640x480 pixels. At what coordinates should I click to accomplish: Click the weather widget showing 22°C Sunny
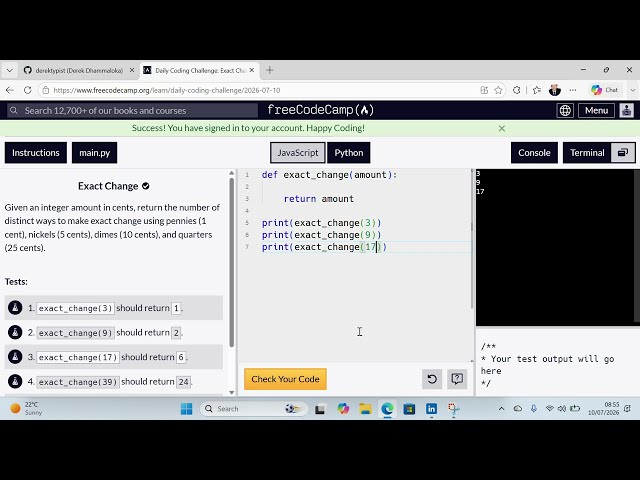(x=26, y=409)
